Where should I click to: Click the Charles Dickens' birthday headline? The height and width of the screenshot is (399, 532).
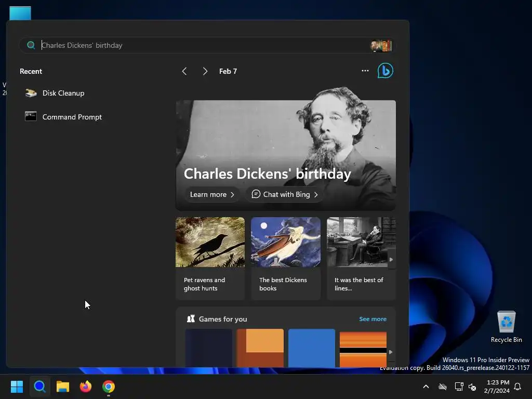[x=268, y=174]
